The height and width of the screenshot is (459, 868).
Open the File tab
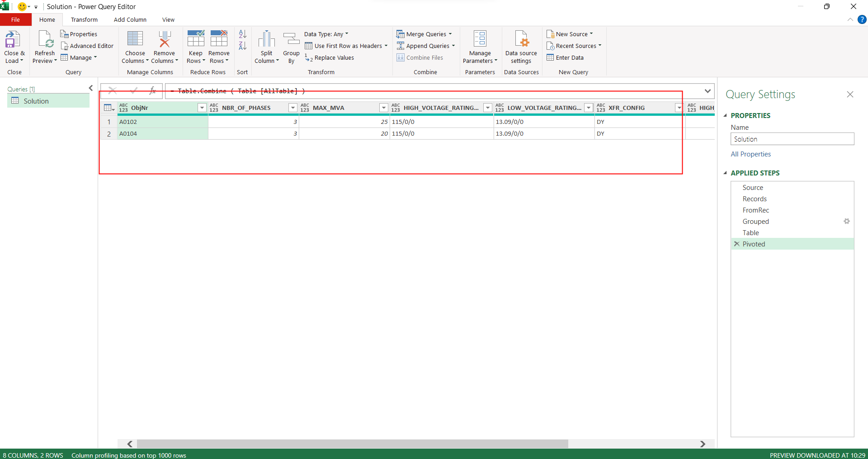coord(15,19)
